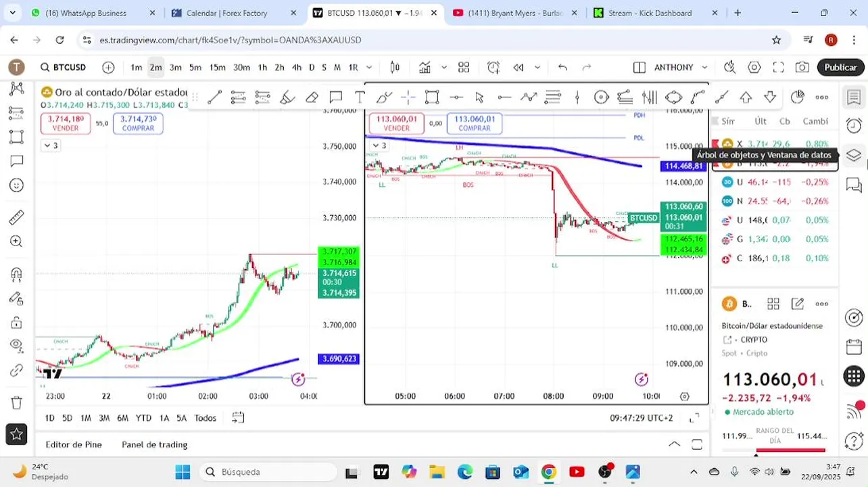Viewport: 868px width, 487px height.
Task: Toggle lock all drawings padlock
Action: pyautogui.click(x=17, y=323)
